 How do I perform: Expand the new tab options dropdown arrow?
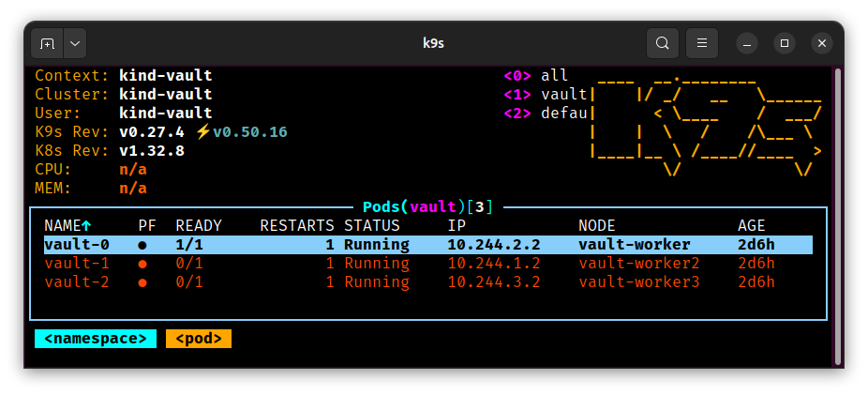[x=75, y=43]
